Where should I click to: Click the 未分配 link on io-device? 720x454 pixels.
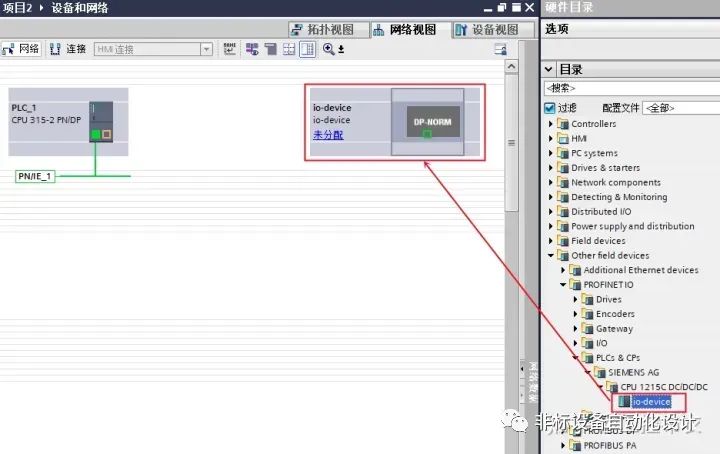point(328,135)
